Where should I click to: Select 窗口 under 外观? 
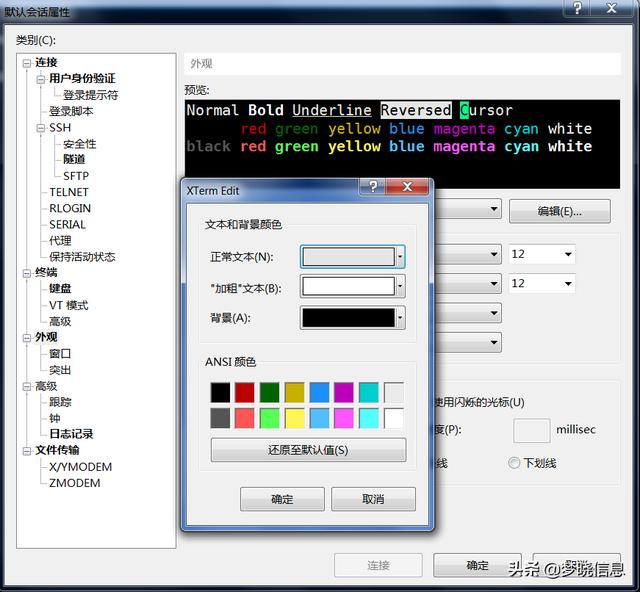(60, 354)
